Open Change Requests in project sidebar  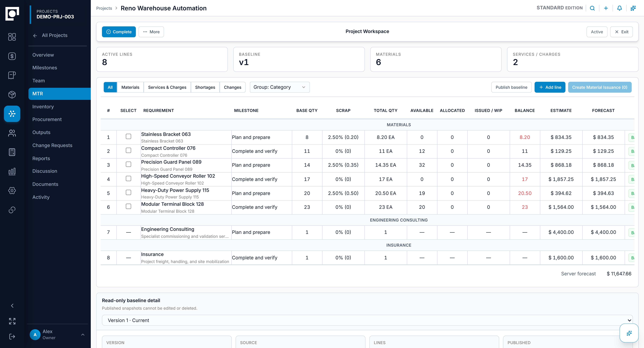click(x=52, y=145)
